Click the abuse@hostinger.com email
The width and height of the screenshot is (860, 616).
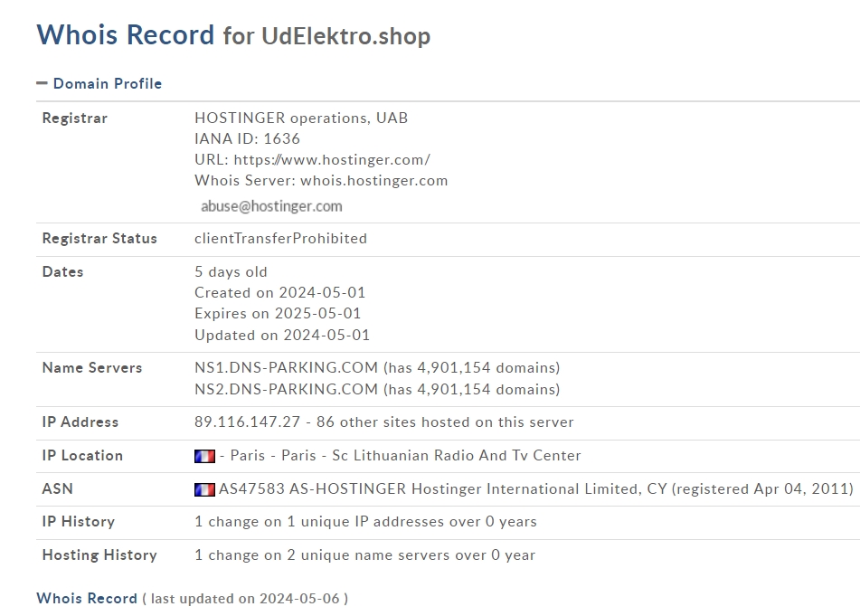point(271,206)
